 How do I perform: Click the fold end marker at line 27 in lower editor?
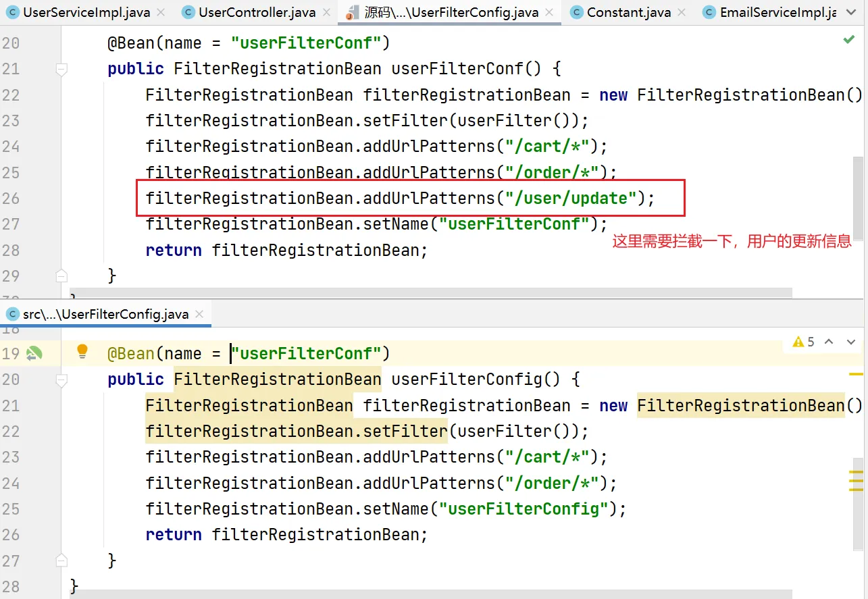click(61, 561)
